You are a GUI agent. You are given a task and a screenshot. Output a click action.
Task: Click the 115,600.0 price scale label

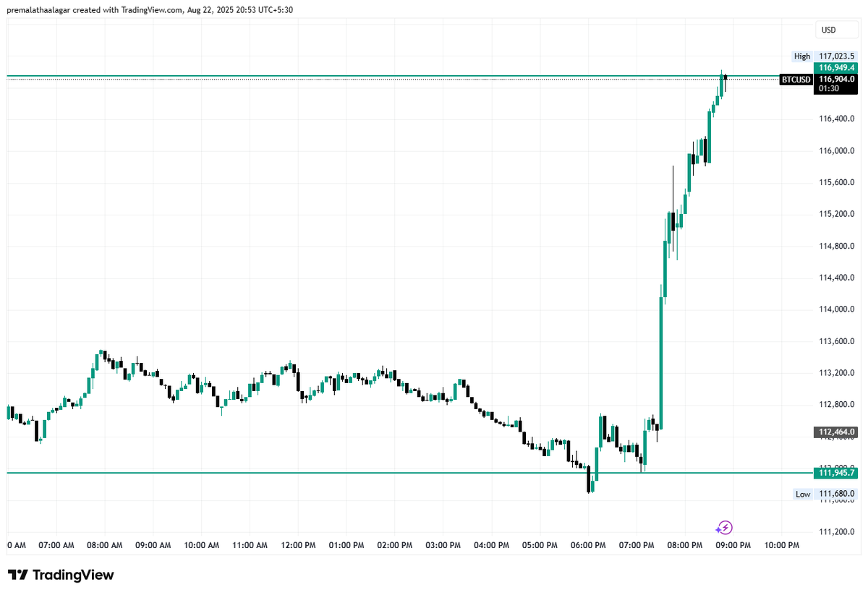(837, 182)
